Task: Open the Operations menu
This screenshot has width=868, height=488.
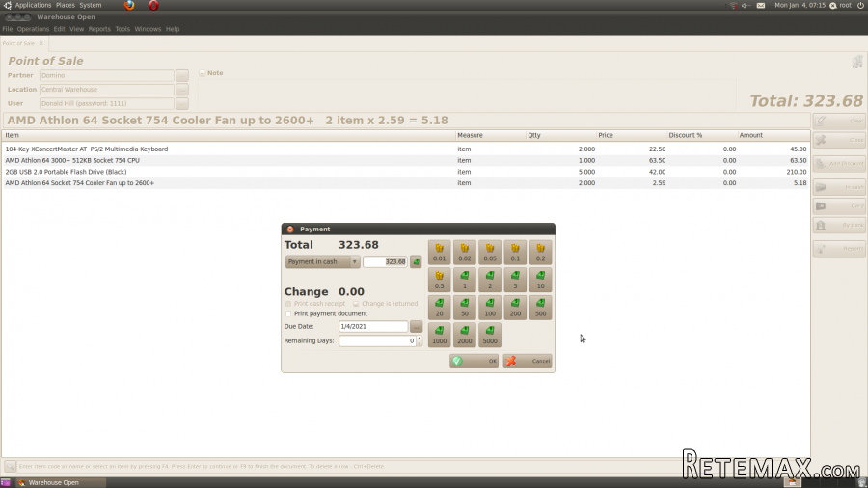Action: click(x=33, y=29)
